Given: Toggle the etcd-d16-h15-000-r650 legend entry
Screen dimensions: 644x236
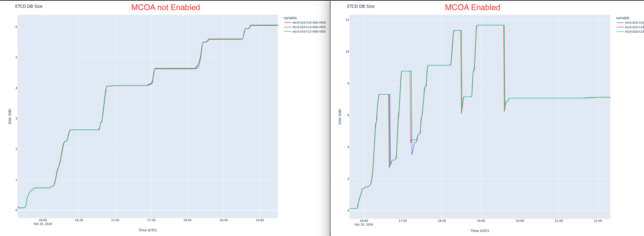Looking at the screenshot, I should 305,32.
